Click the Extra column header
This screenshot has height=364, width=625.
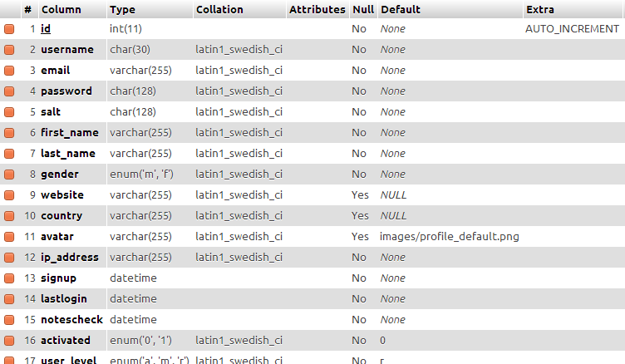coord(539,10)
